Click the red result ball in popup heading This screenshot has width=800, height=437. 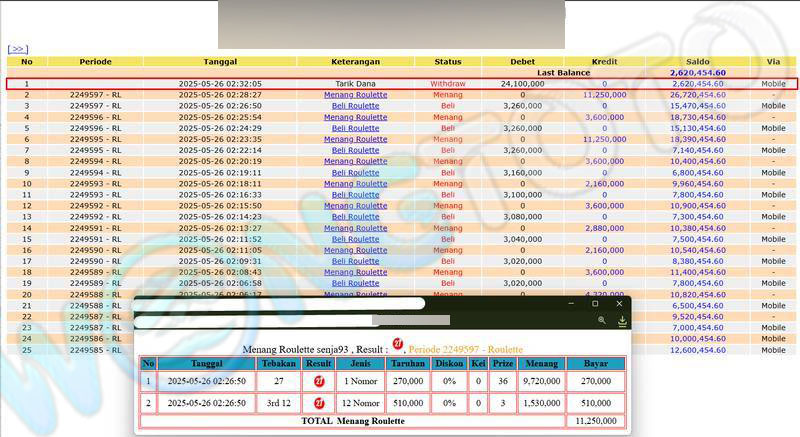point(397,344)
